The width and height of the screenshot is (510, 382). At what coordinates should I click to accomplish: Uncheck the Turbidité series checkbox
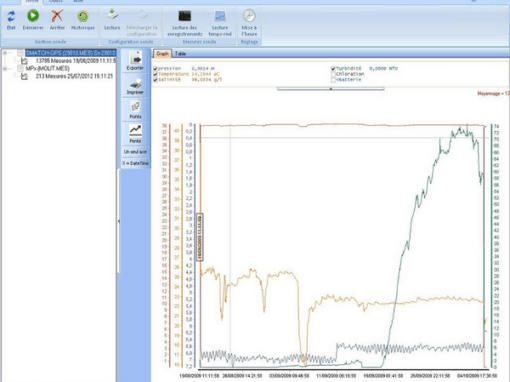click(333, 68)
